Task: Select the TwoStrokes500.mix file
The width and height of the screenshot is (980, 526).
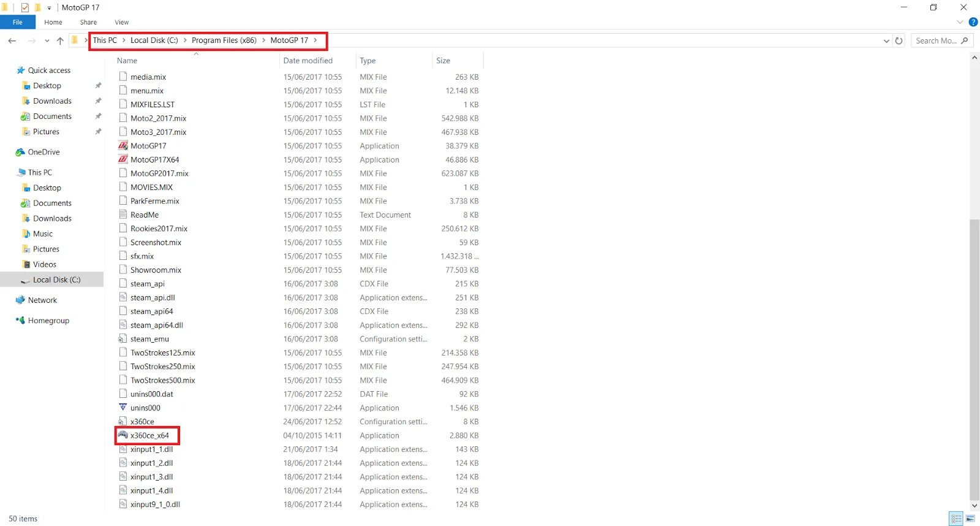Action: pyautogui.click(x=162, y=381)
